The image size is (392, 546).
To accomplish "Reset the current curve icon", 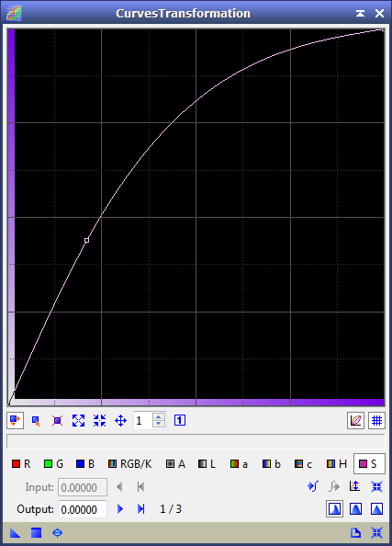I will click(x=376, y=486).
